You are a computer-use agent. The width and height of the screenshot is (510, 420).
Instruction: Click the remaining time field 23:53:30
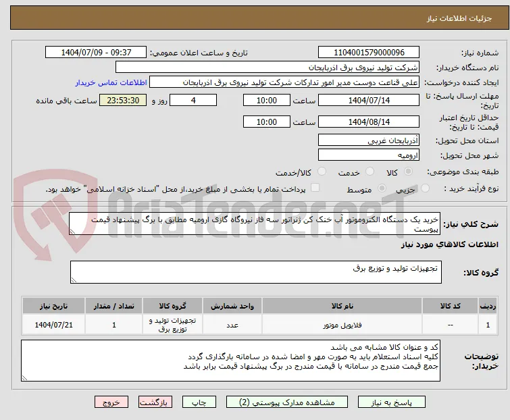coord(123,100)
